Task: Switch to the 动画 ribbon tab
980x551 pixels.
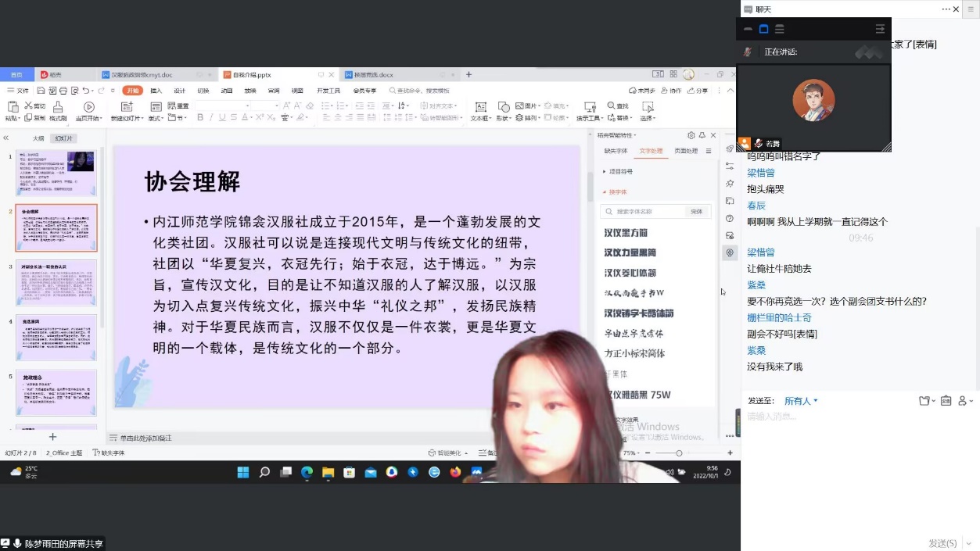Action: [227, 91]
